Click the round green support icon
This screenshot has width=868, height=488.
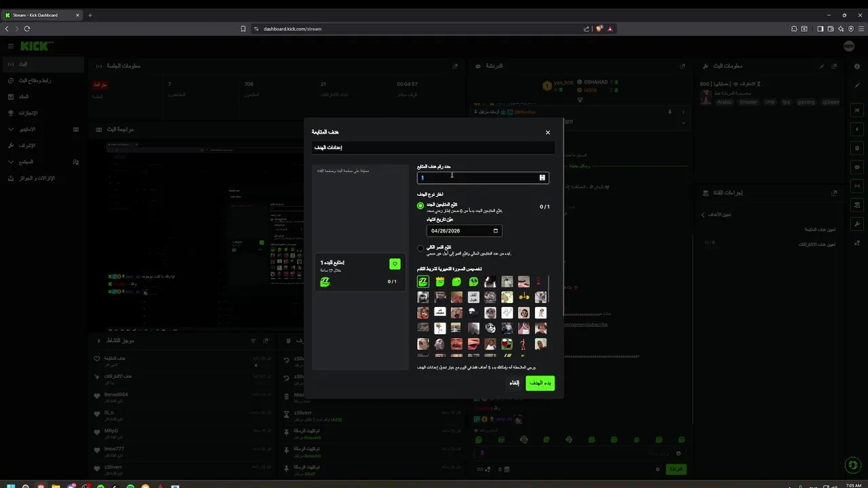point(853,466)
